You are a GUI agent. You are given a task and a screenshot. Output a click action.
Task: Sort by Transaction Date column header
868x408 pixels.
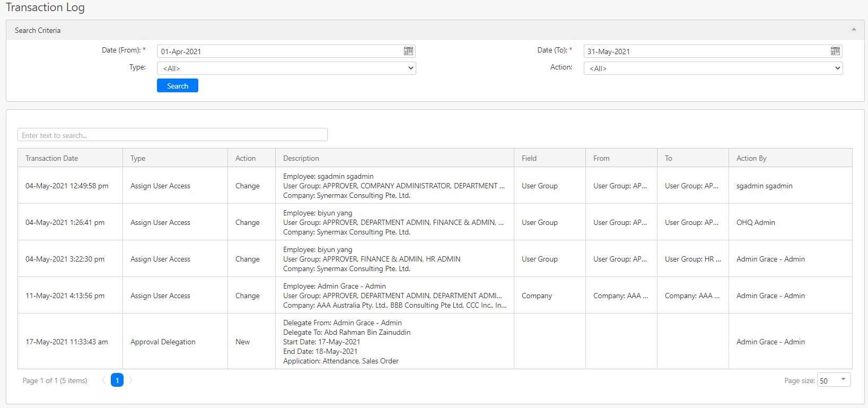point(70,158)
